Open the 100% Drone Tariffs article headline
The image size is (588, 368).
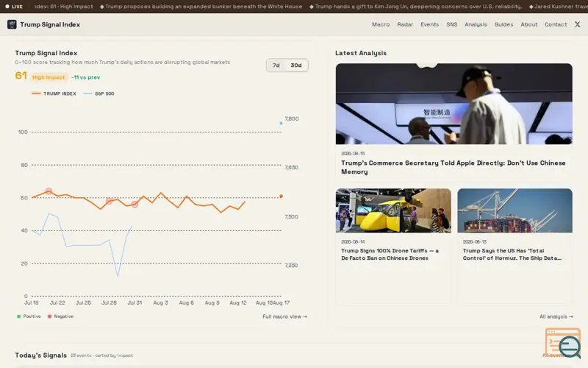pos(390,254)
